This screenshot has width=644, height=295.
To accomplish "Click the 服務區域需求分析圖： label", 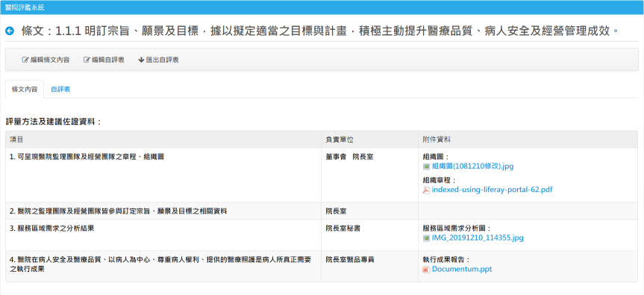I will click(x=457, y=229).
